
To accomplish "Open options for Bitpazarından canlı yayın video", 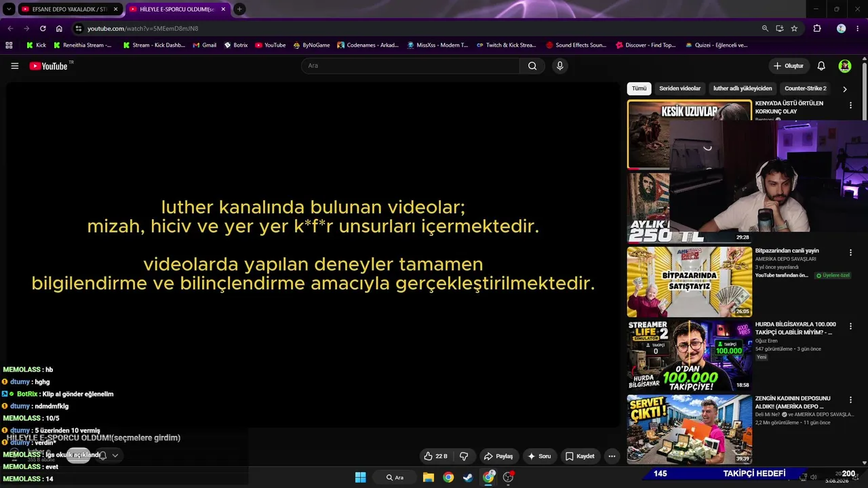I will coord(850,253).
